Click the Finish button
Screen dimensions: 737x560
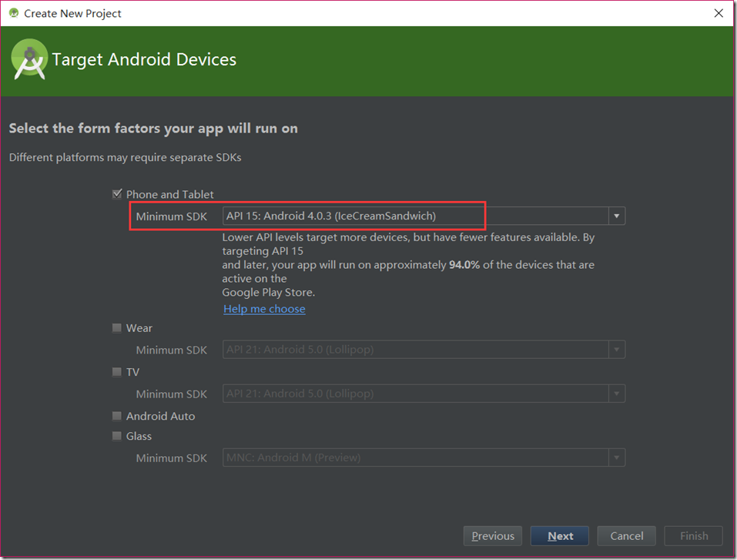coord(693,536)
